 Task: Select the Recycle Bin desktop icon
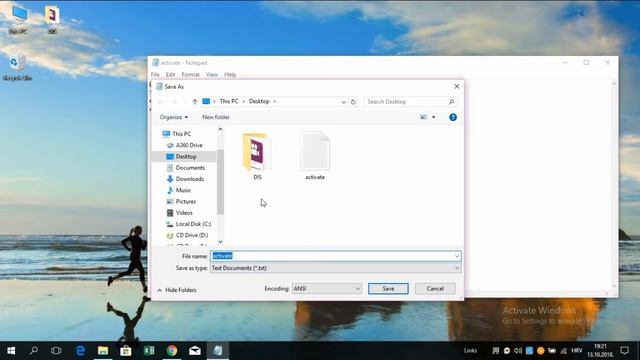17,67
